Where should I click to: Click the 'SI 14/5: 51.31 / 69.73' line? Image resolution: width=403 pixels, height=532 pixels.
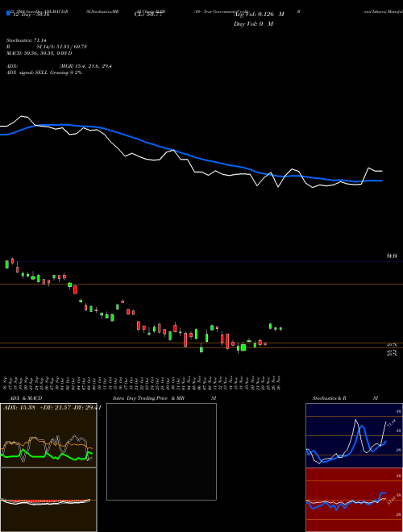[62, 47]
